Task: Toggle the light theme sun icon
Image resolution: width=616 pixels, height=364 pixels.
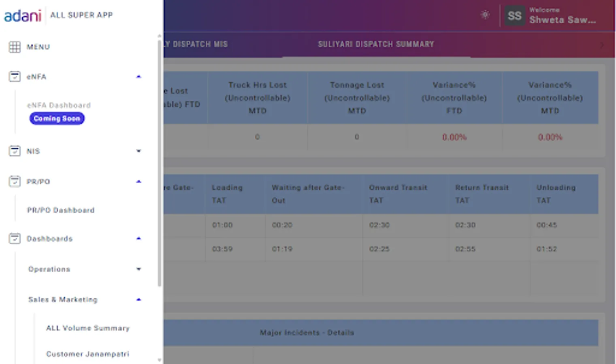Action: point(485,15)
